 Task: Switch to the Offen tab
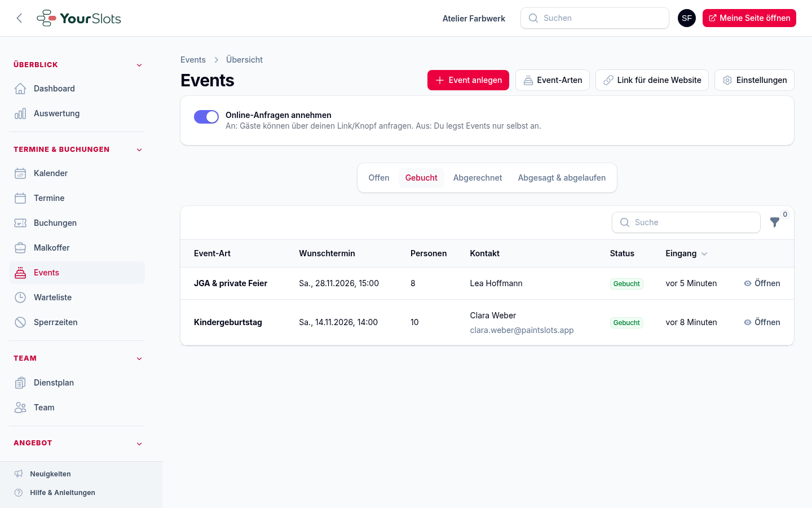(x=379, y=178)
